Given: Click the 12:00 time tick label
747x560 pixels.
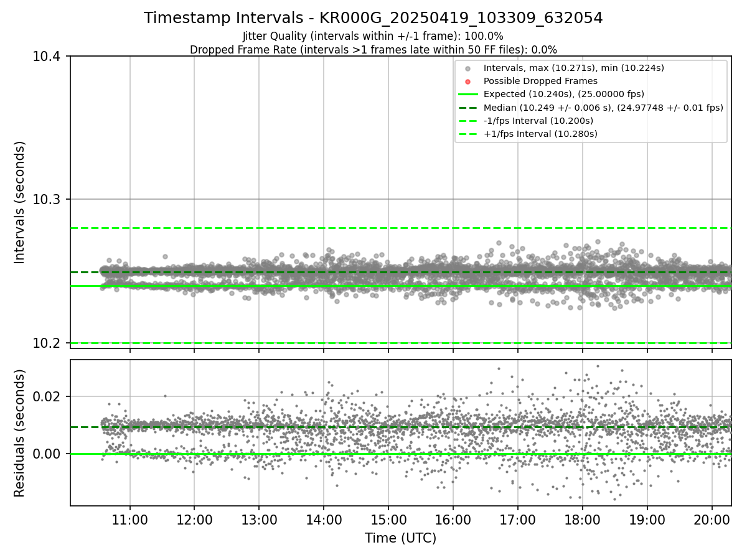Looking at the screenshot, I should click(x=194, y=519).
